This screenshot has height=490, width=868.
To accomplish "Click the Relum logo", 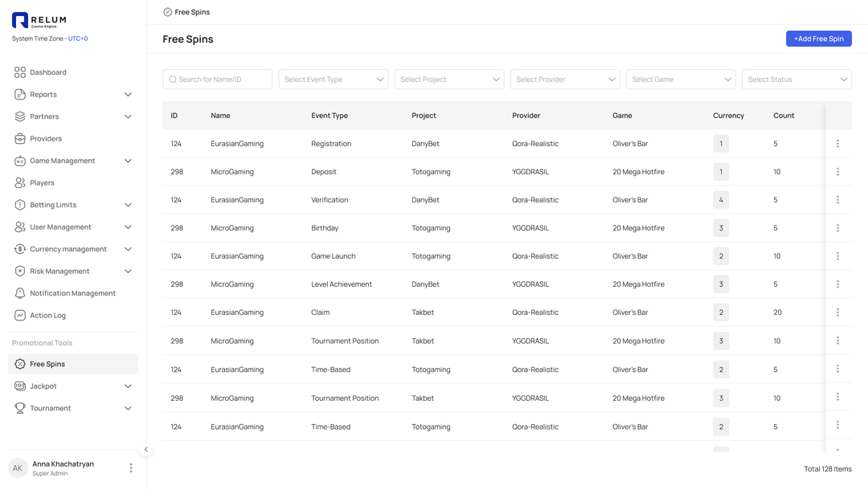I will pyautogui.click(x=39, y=20).
